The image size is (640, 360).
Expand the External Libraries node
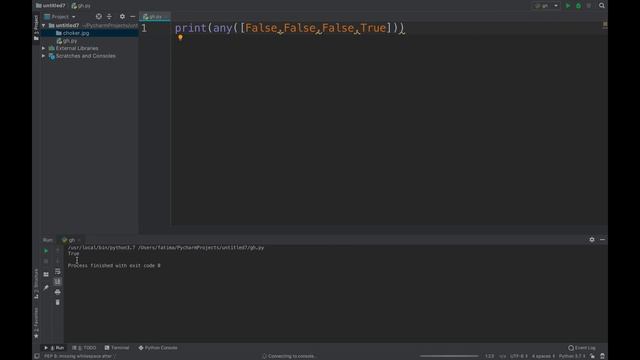click(44, 48)
